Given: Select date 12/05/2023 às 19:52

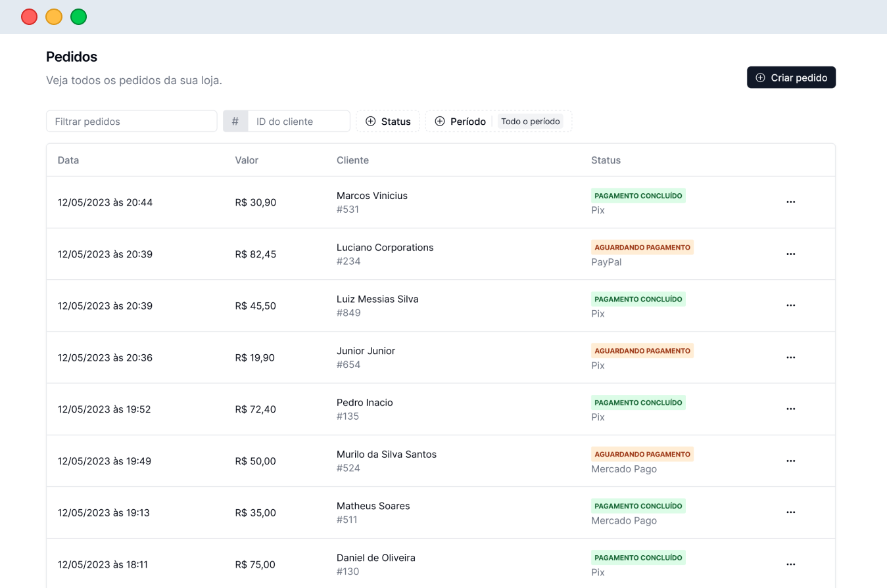Looking at the screenshot, I should (x=105, y=409).
